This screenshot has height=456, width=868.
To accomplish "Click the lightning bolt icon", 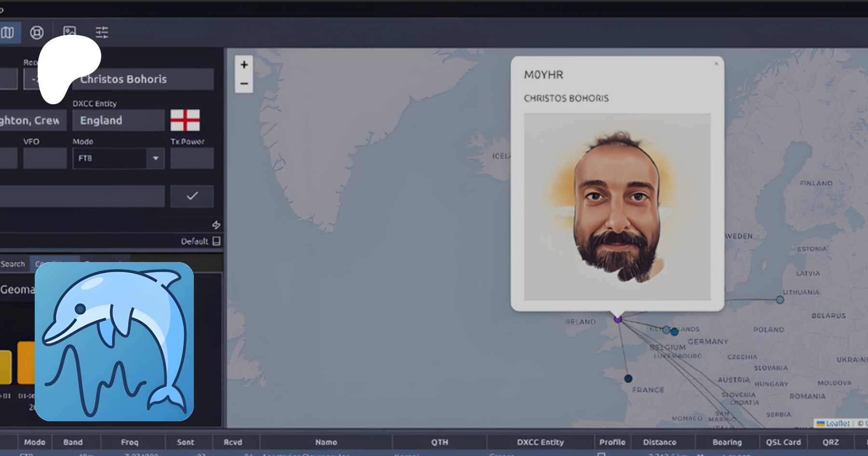I will [216, 225].
